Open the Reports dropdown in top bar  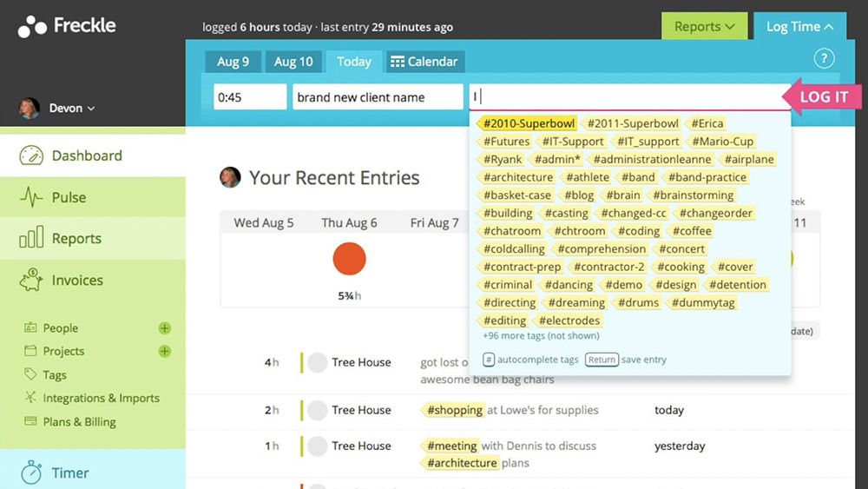(704, 27)
